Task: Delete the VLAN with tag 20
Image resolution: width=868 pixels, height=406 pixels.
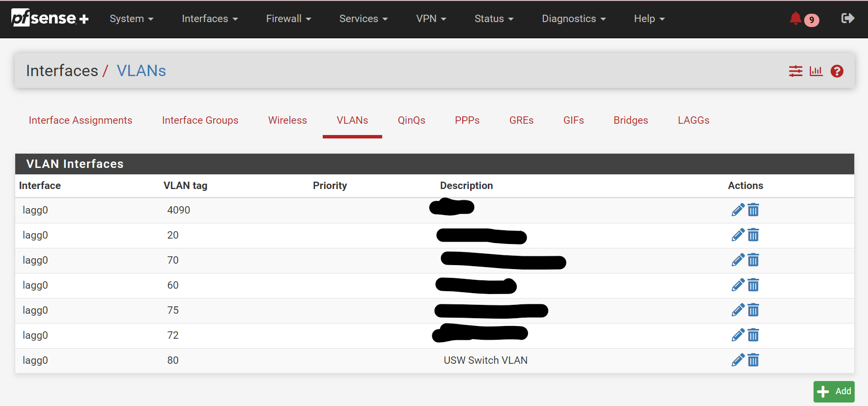Action: [x=753, y=235]
